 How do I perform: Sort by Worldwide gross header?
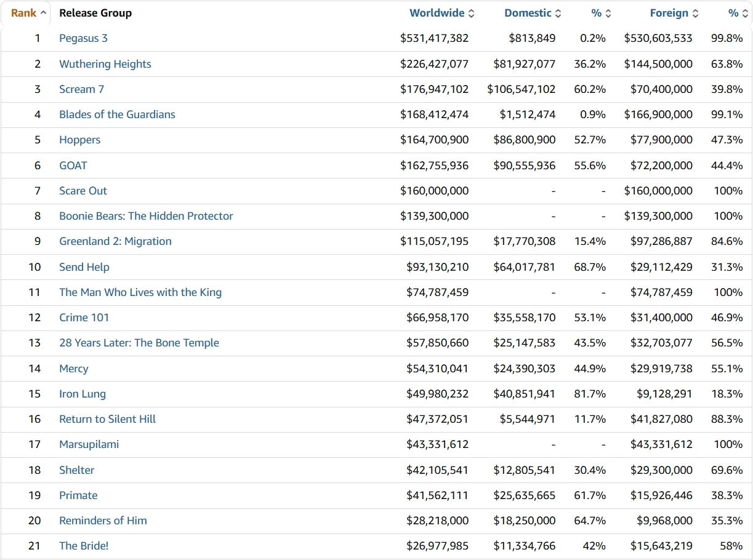click(x=438, y=13)
